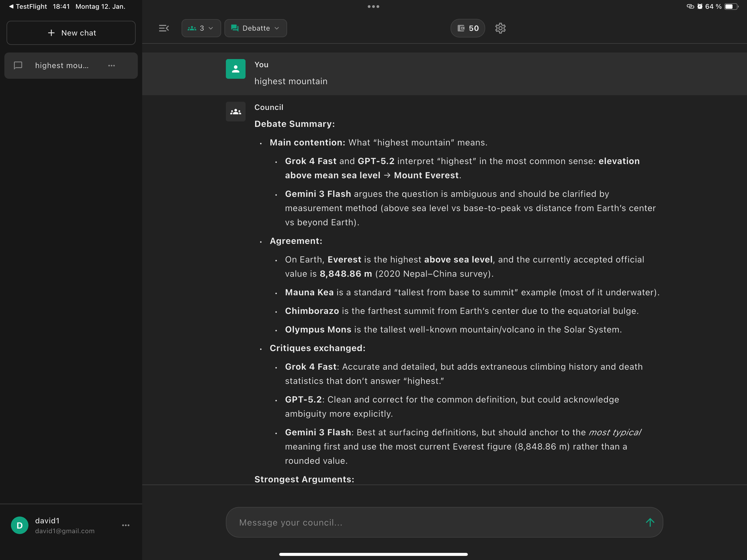Image resolution: width=747 pixels, height=560 pixels.
Task: Click the 'Debate Summary:' heading
Action: click(294, 124)
